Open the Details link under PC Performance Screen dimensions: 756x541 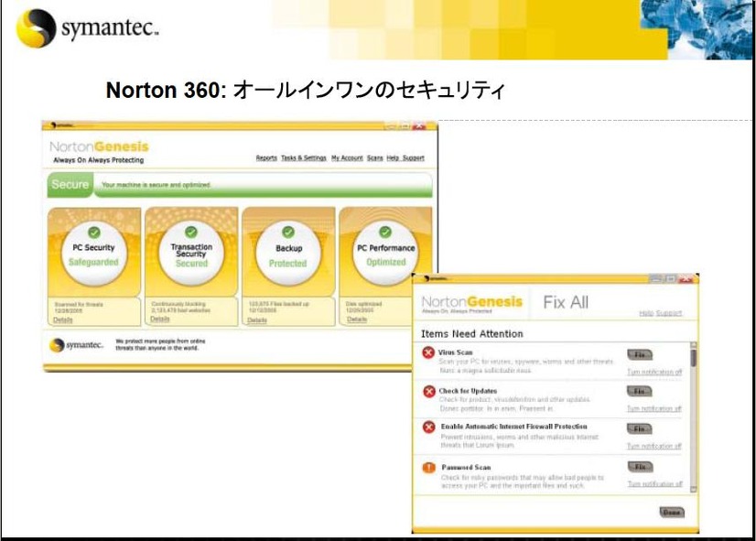point(357,319)
